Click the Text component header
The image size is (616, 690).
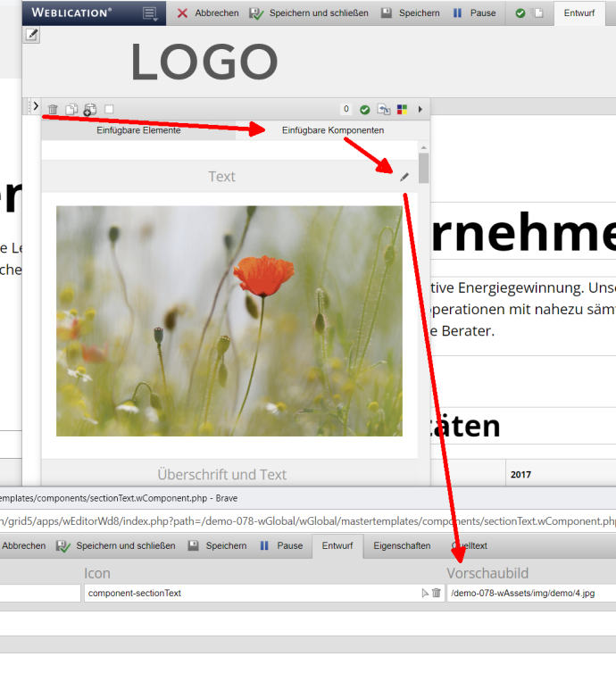221,177
